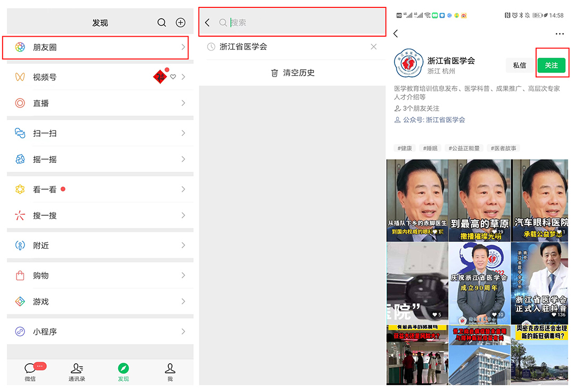Tap the heart icon in 视频号 row
This screenshot has width=575, height=392.
coord(173,77)
